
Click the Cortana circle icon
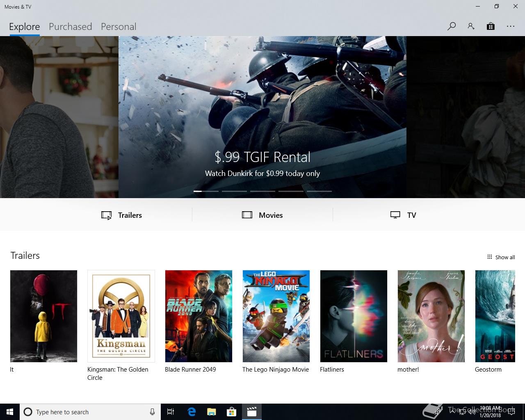(x=28, y=412)
